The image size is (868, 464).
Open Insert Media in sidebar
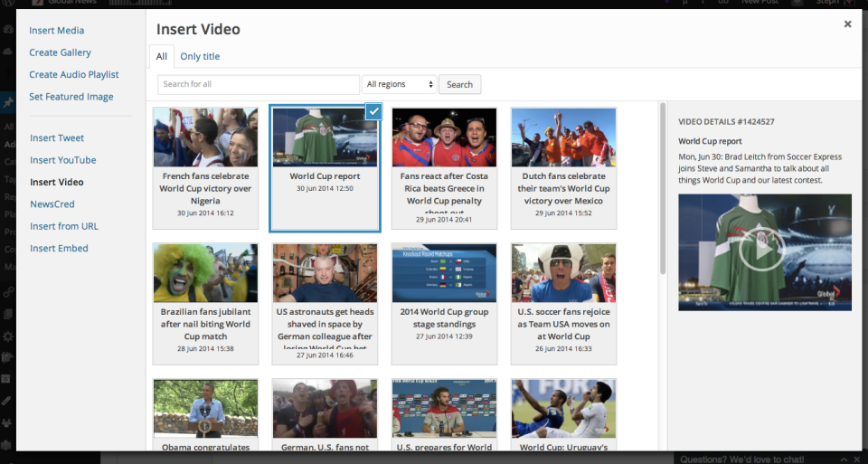pos(56,31)
